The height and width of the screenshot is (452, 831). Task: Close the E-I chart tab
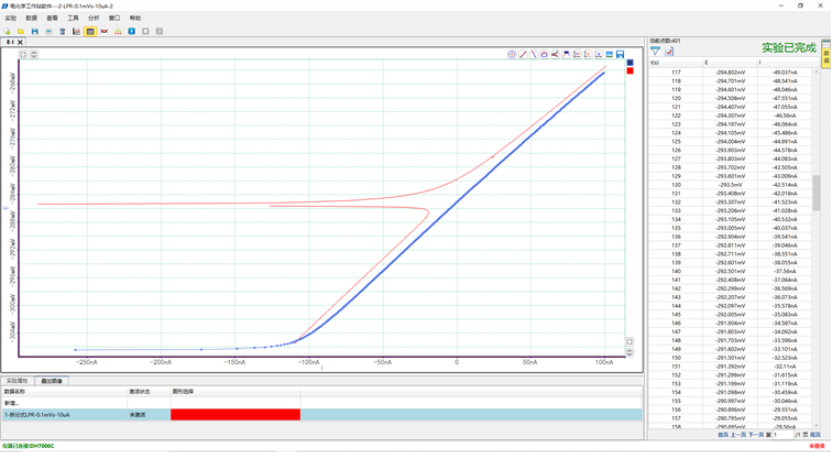click(20, 42)
